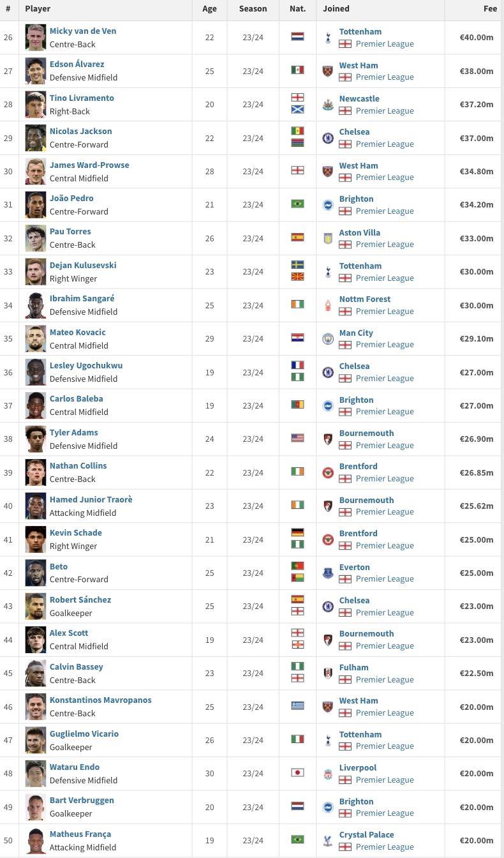Click Mexico flag for Edson Álvarez

pos(297,70)
